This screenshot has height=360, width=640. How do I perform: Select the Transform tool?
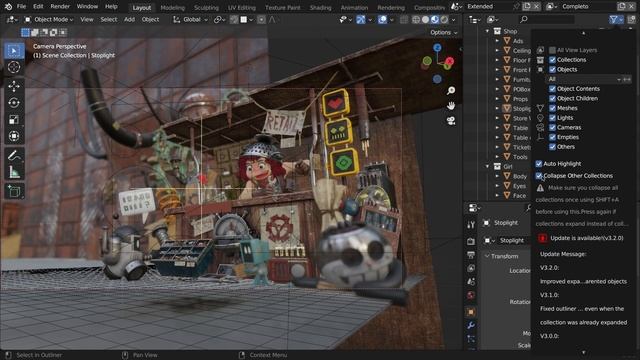[14, 136]
